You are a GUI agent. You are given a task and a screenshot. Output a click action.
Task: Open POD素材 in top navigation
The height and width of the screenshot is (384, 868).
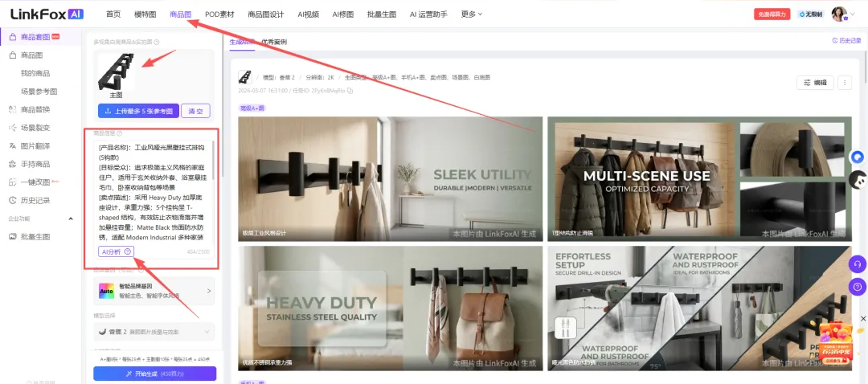219,14
